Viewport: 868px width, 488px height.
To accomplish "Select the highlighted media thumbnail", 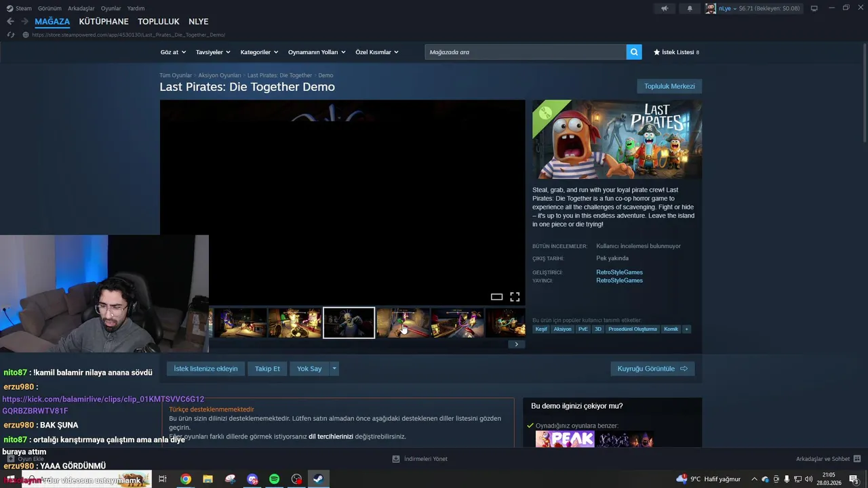I will coord(349,323).
